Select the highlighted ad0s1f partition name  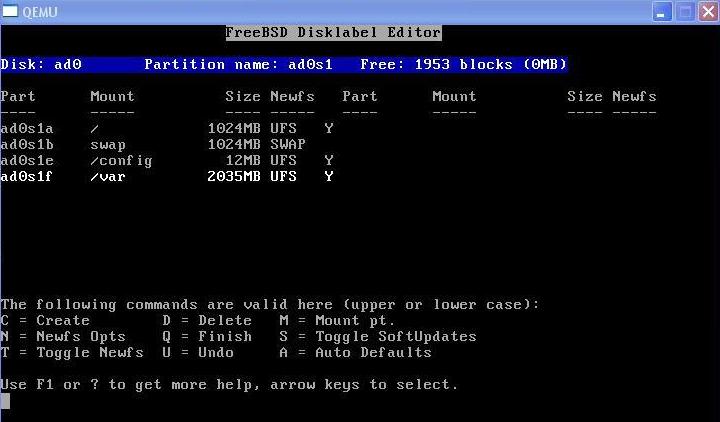pyautogui.click(x=26, y=176)
